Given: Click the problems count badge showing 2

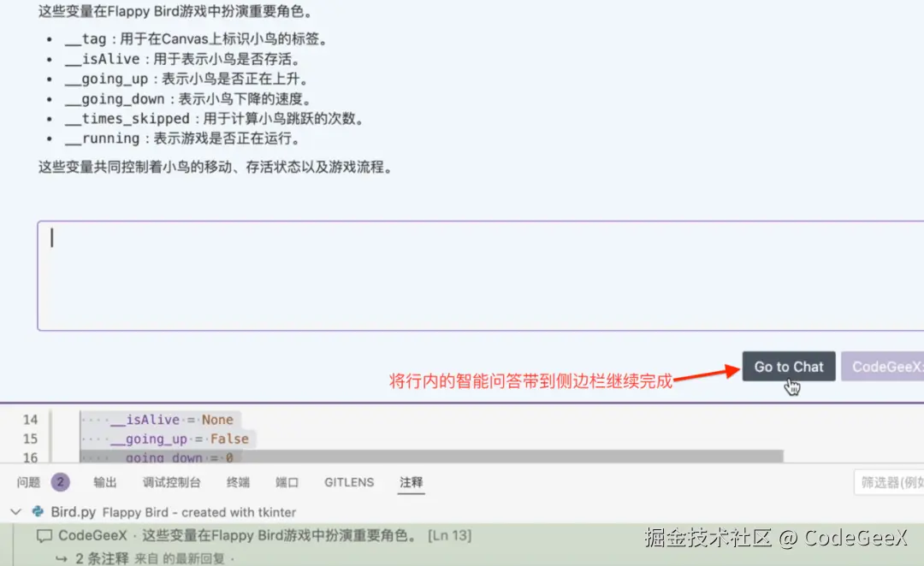Looking at the screenshot, I should click(x=60, y=481).
